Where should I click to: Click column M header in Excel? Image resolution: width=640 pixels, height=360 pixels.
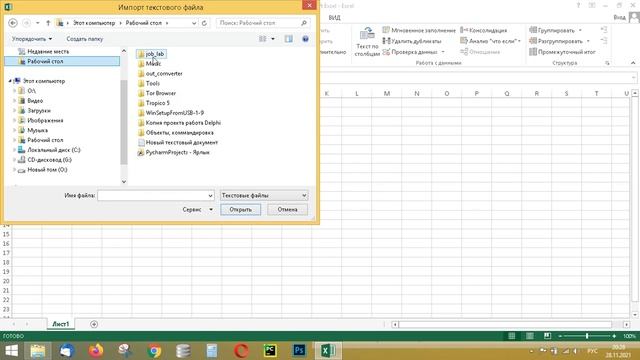(387, 93)
